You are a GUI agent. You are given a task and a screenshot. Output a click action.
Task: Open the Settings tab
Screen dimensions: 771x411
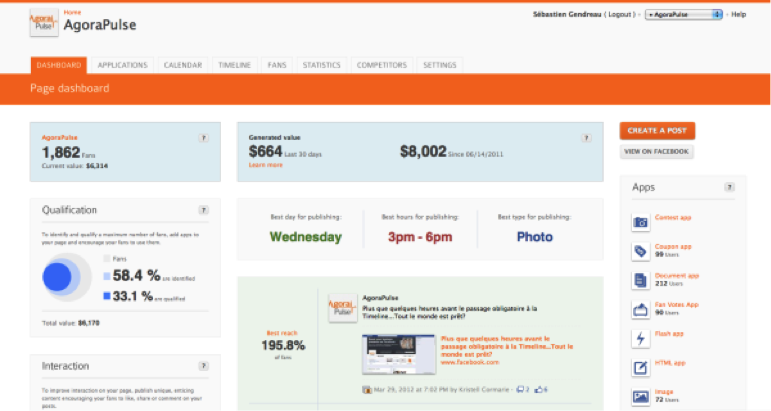440,65
